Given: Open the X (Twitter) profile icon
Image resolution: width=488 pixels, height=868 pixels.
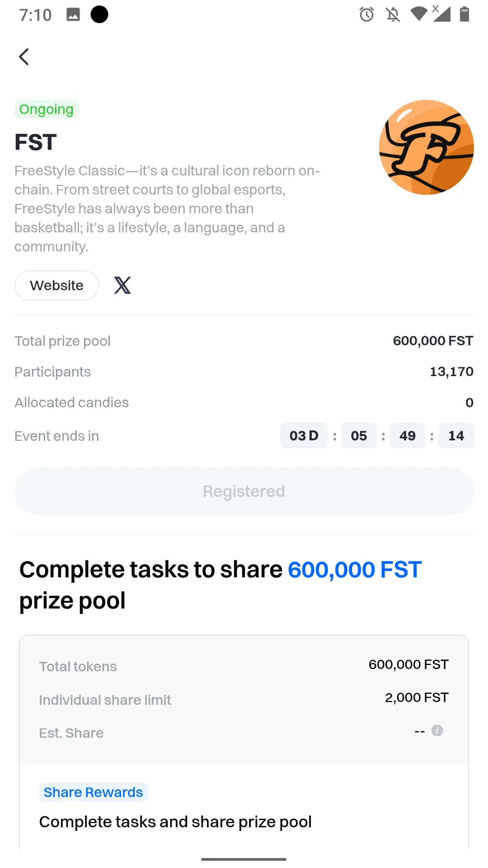Looking at the screenshot, I should click(x=122, y=285).
